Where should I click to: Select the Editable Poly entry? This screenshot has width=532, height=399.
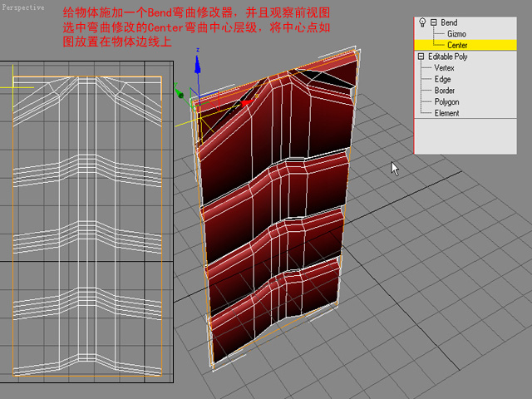coord(447,57)
